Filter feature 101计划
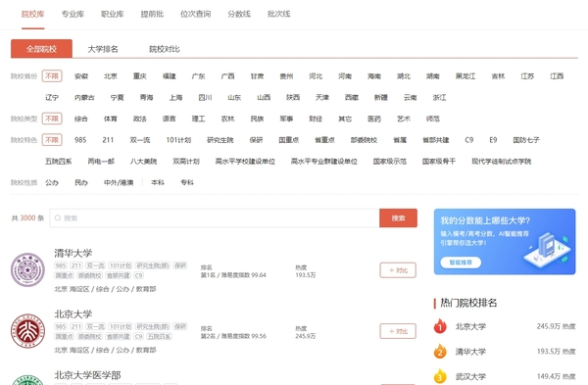588x385 pixels. [178, 140]
